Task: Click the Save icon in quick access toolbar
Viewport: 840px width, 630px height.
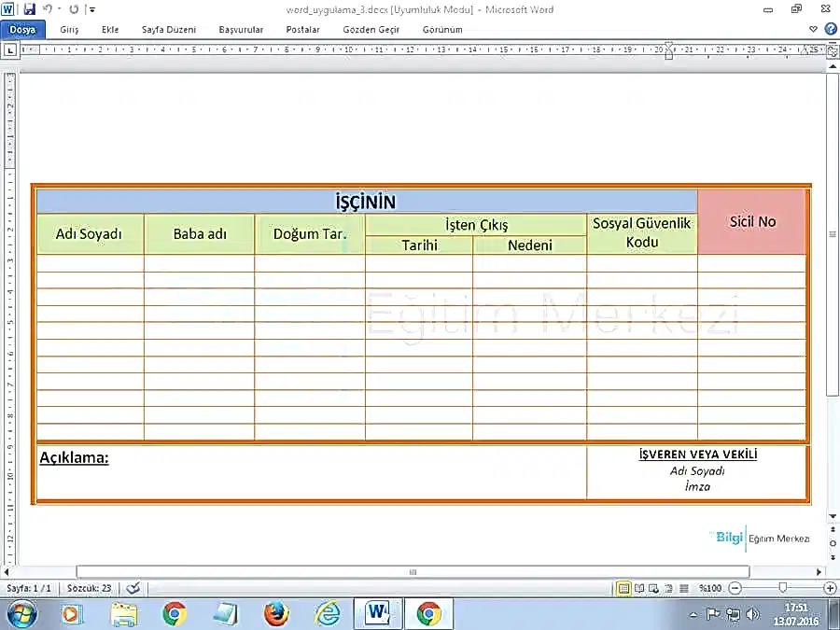Action: click(x=29, y=9)
